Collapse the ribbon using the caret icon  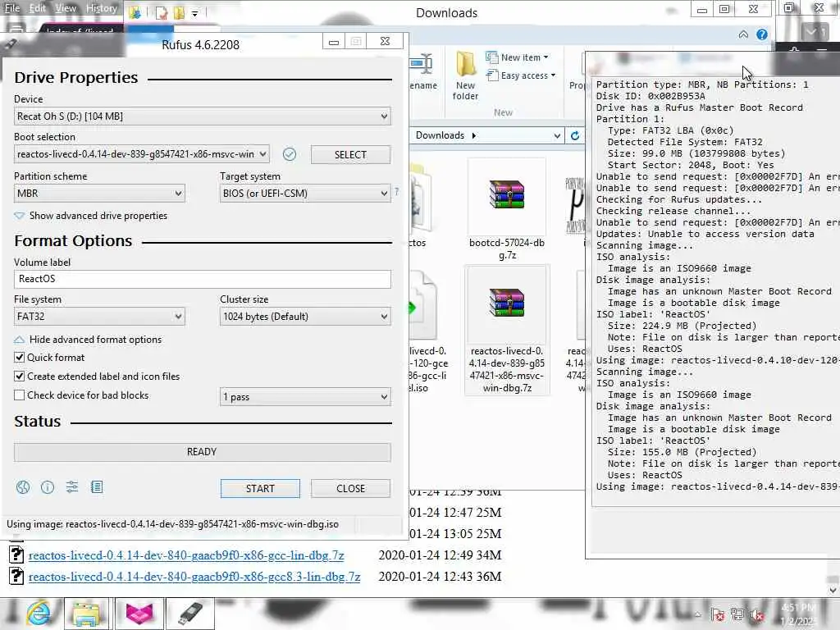tap(743, 34)
